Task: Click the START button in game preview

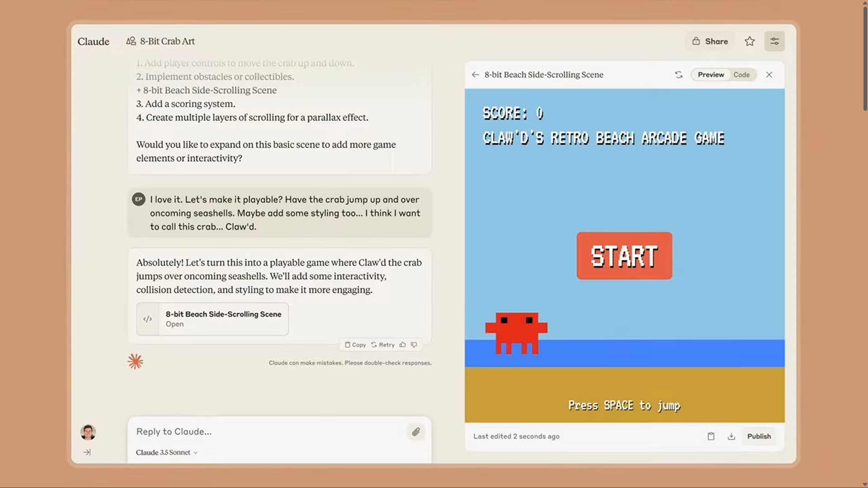Action: [x=624, y=256]
